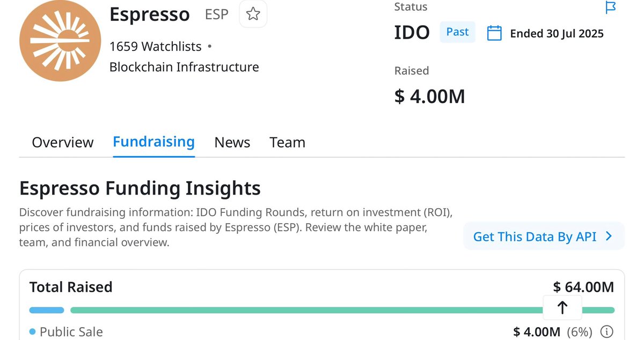644x340 pixels.
Task: Click the flag report icon
Action: (x=611, y=8)
